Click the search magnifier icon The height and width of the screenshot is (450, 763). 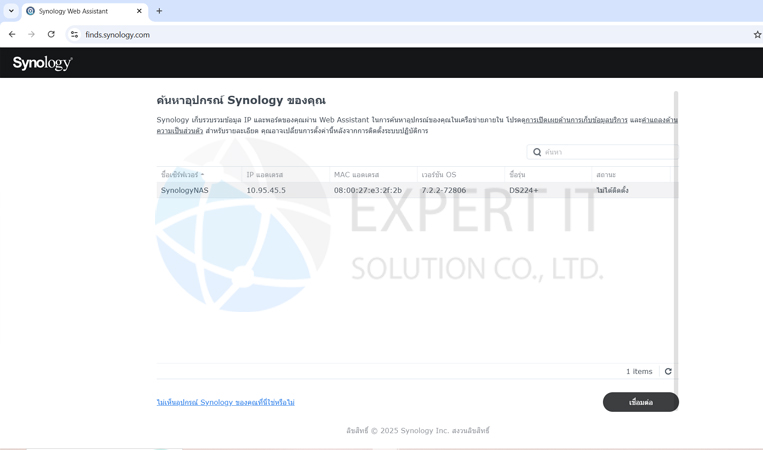pyautogui.click(x=537, y=152)
